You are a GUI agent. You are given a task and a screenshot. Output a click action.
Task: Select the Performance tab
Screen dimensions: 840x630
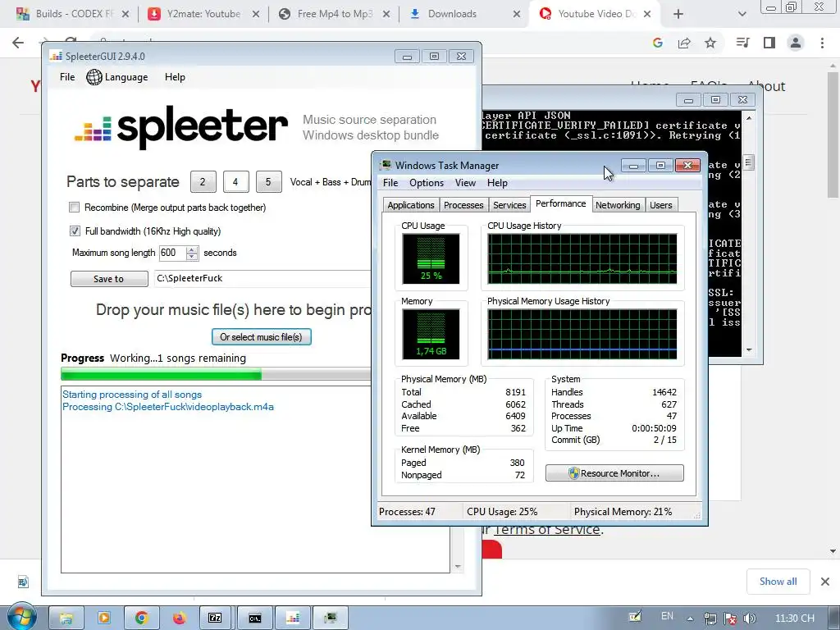561,203
